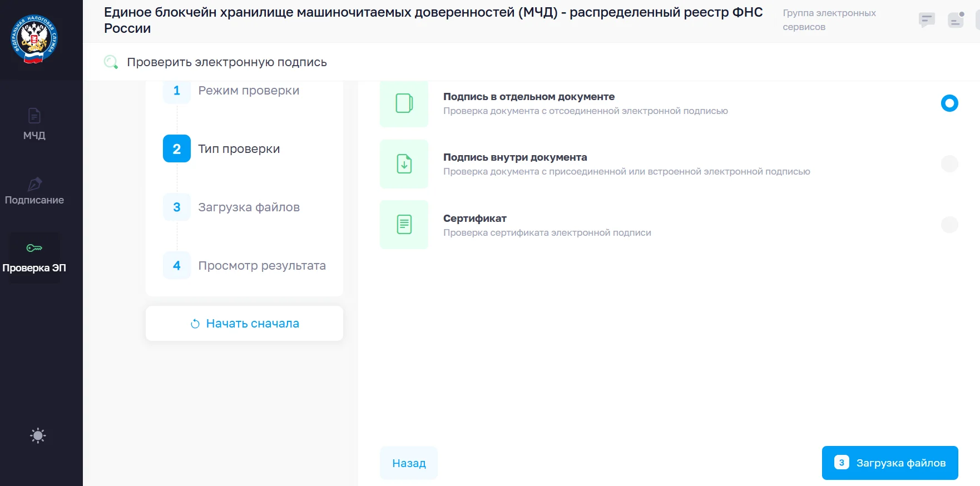
Task: Click the magnifier icon beside page title
Action: coord(111,62)
